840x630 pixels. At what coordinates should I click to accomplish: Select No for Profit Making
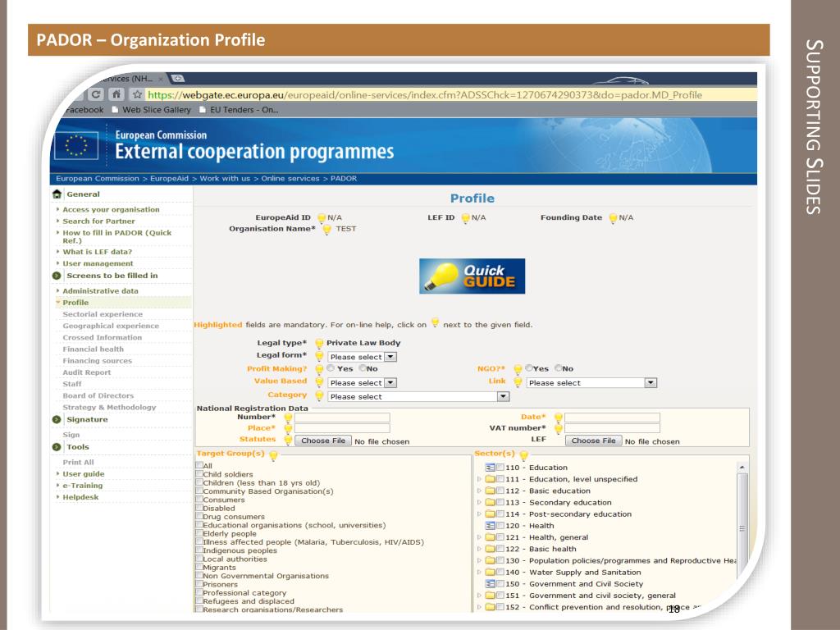(x=363, y=368)
